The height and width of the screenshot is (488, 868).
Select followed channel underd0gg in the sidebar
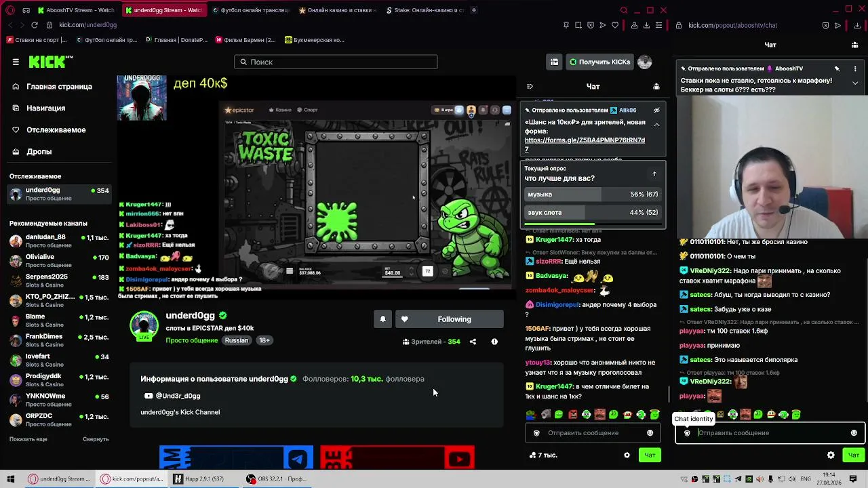point(59,194)
